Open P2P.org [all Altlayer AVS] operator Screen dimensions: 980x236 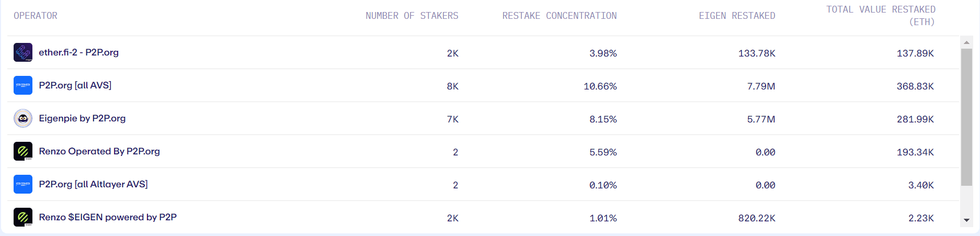93,184
